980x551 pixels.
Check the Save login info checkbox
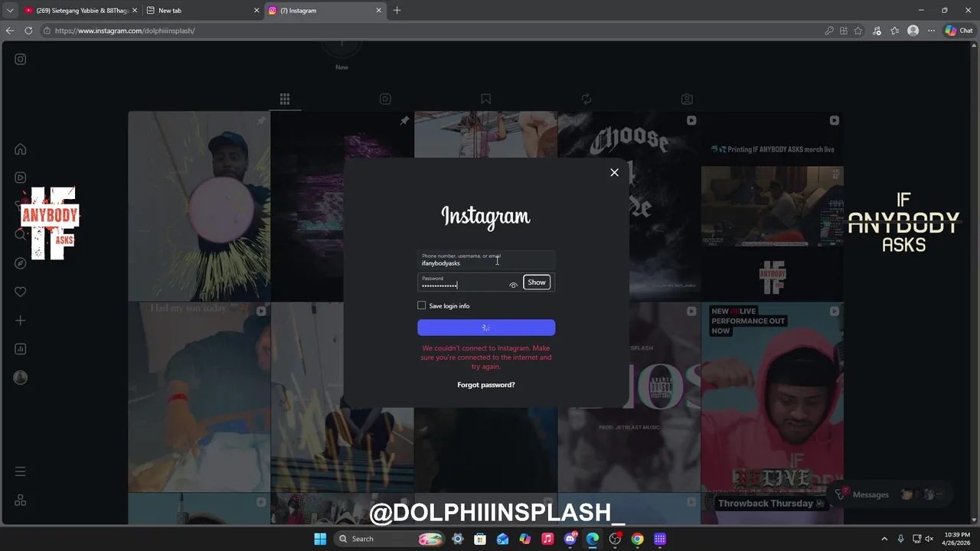[421, 305]
